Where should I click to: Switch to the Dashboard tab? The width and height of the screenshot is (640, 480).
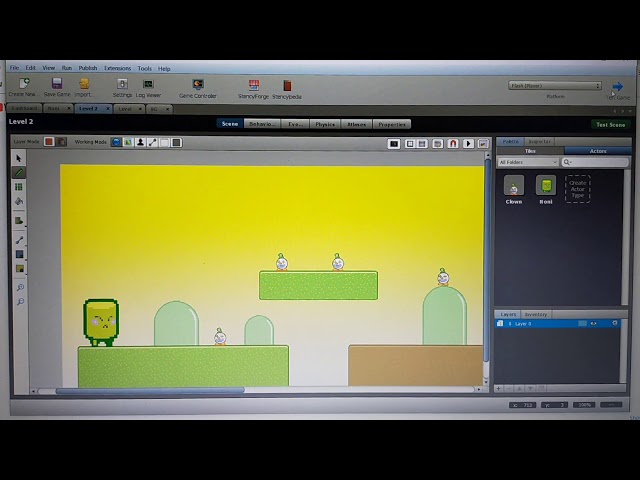tap(24, 108)
